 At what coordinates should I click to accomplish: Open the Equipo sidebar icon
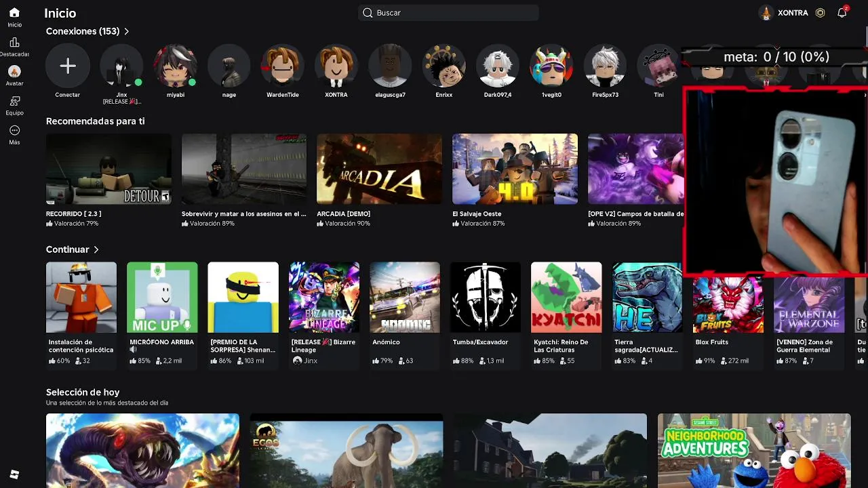coord(14,101)
